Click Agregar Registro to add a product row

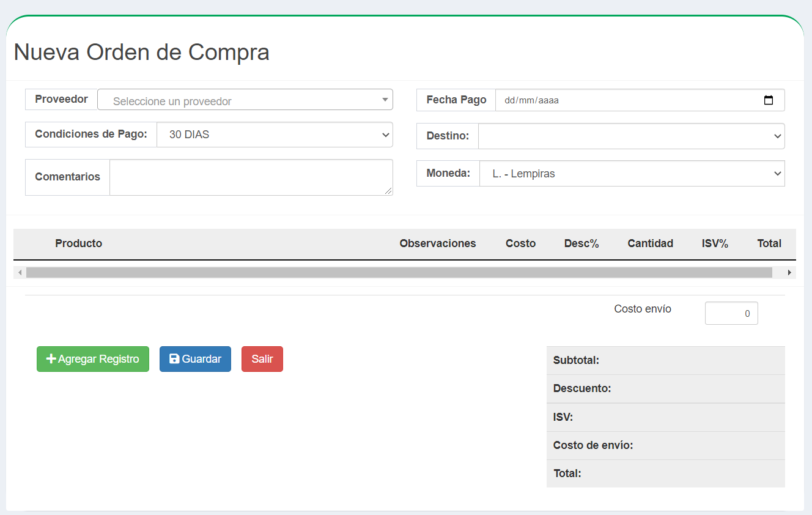[x=92, y=359]
